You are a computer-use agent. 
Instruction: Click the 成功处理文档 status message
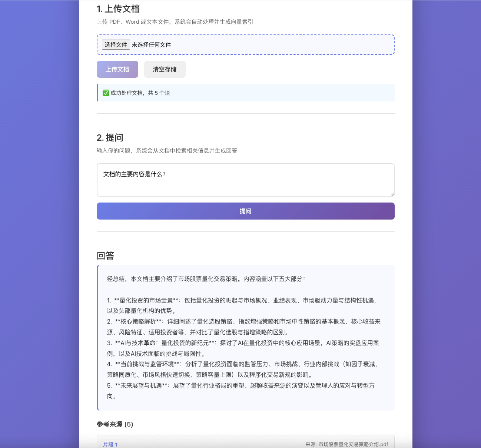click(140, 93)
